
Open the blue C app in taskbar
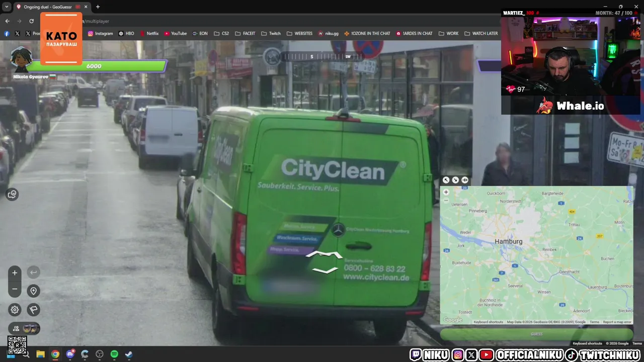point(85,354)
